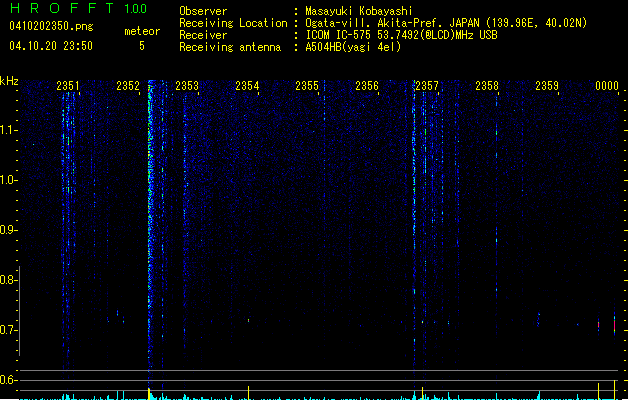
Task: Click the Receiving antenna field label
Action: click(230, 47)
